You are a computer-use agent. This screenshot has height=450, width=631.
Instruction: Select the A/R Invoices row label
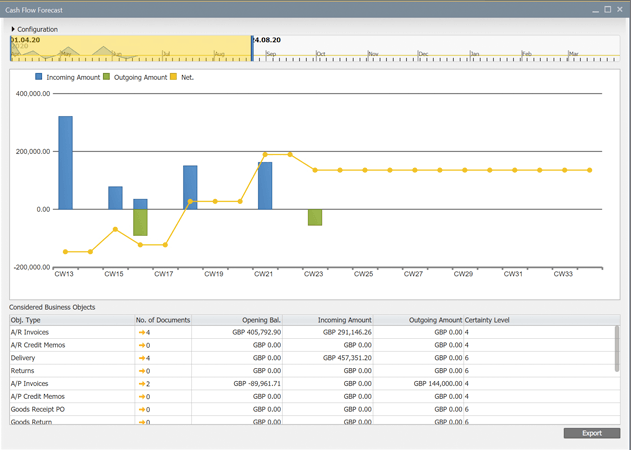(30, 332)
